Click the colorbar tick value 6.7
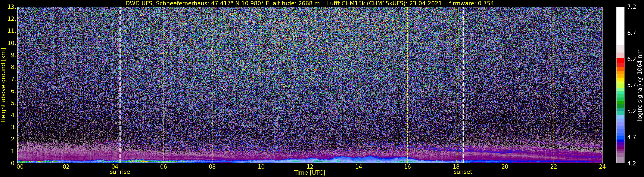 [632, 33]
